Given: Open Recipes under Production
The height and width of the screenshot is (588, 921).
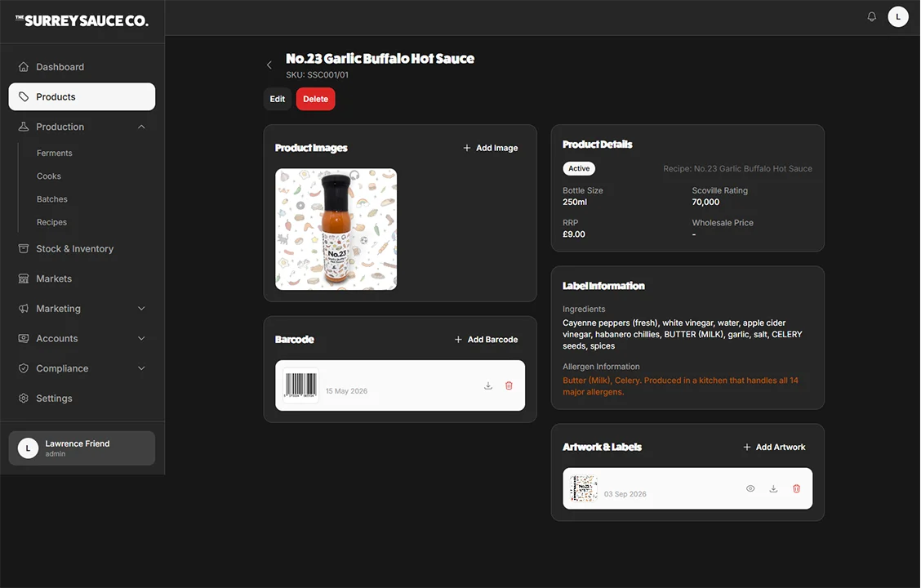Looking at the screenshot, I should pyautogui.click(x=51, y=222).
